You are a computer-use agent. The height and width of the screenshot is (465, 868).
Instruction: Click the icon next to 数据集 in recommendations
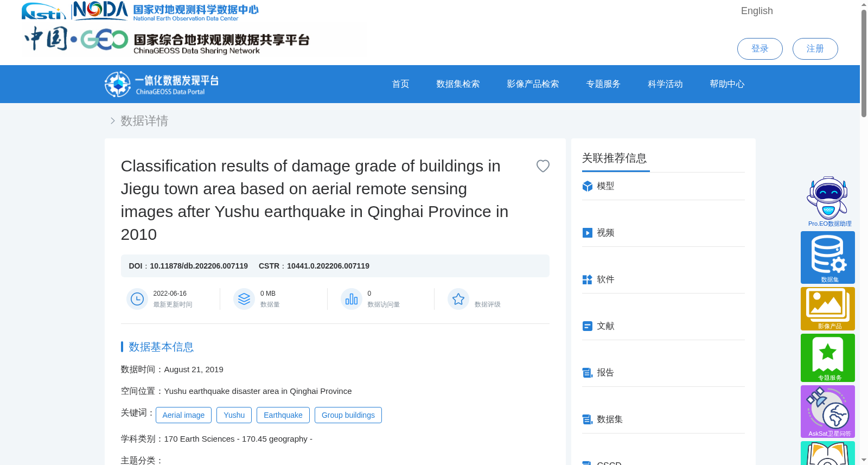(x=588, y=419)
